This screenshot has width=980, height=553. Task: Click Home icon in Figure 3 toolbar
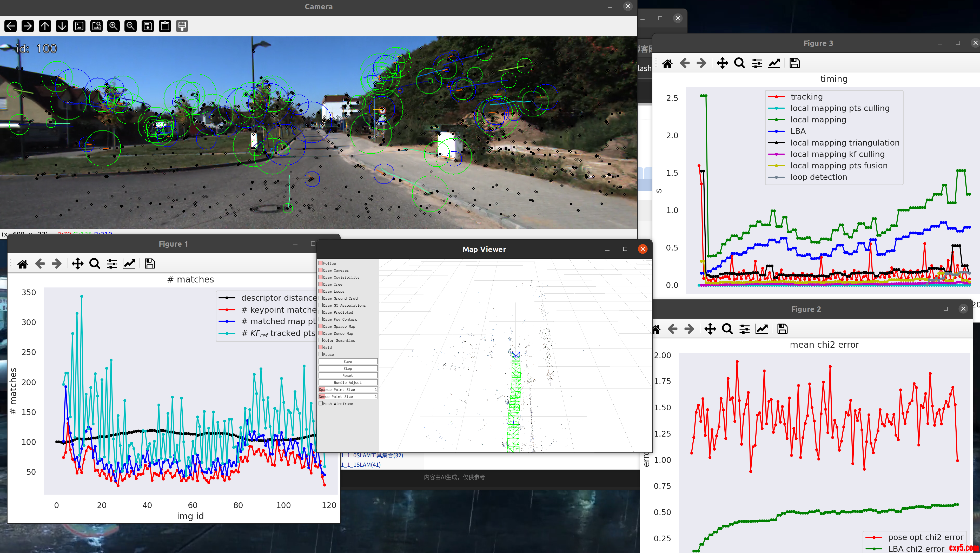[667, 63]
